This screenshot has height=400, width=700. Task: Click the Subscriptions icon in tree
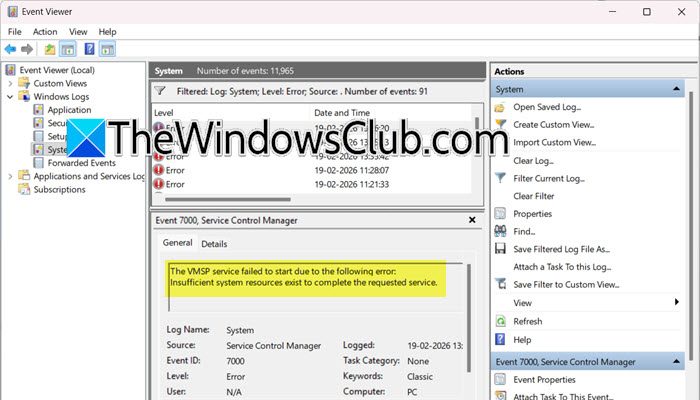click(x=24, y=189)
